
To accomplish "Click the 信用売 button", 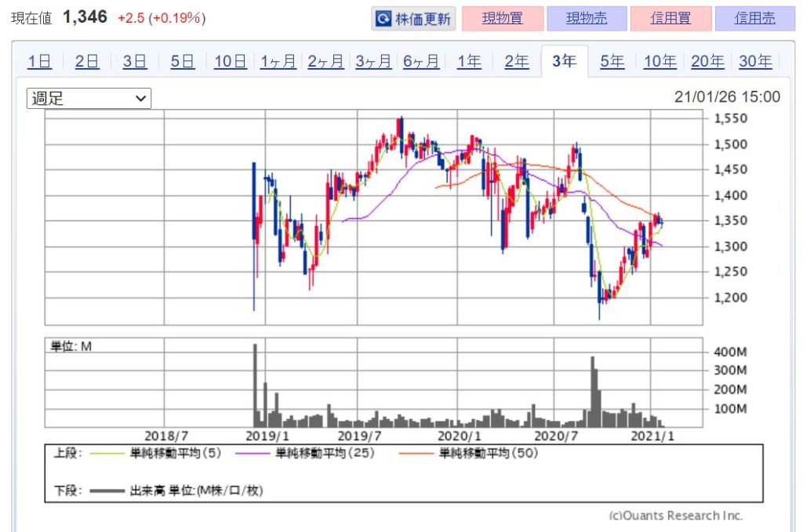I will point(754,19).
